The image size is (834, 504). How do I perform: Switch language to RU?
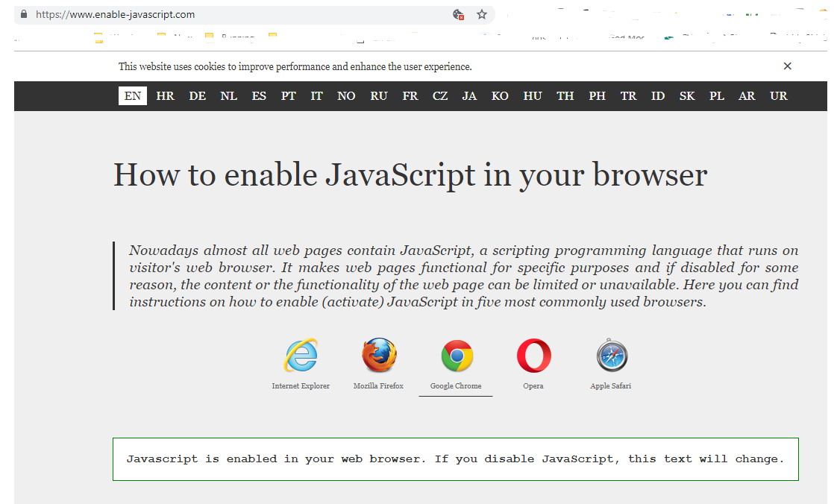[379, 95]
